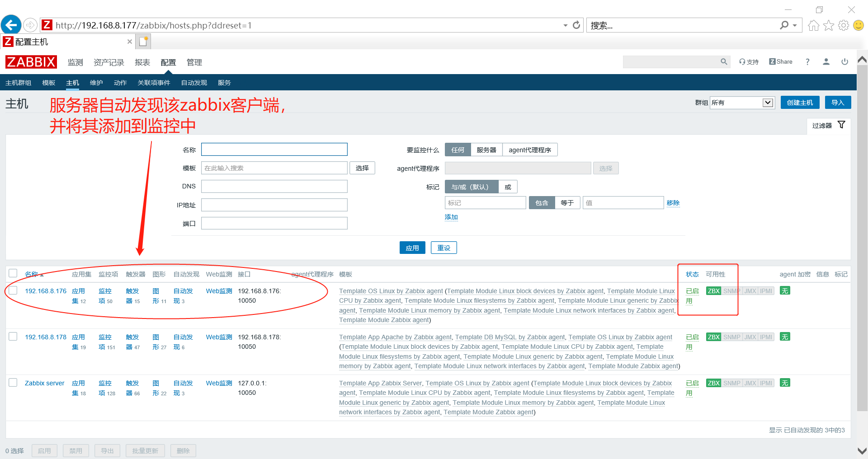Open the 监测 main menu
The height and width of the screenshot is (459, 868).
pos(75,62)
